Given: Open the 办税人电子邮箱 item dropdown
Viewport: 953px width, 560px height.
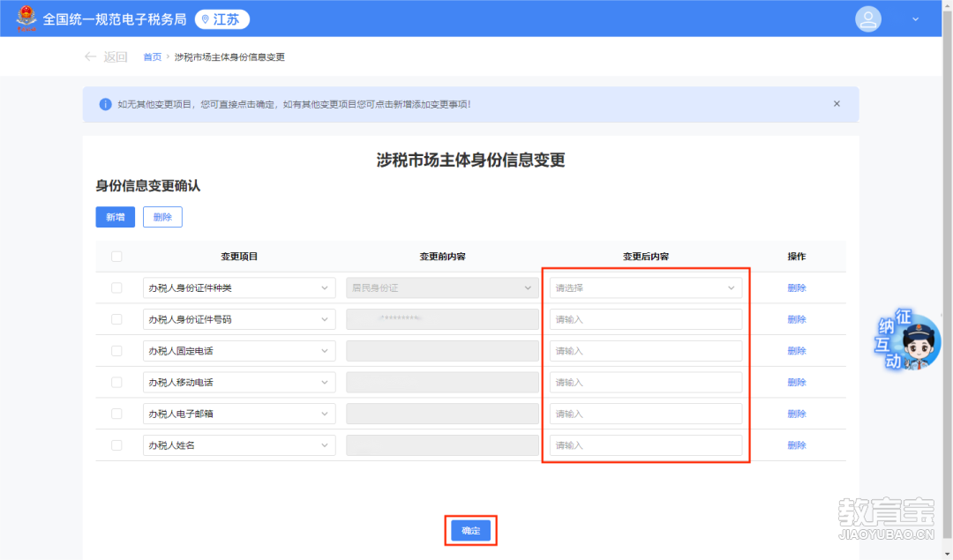Looking at the screenshot, I should tap(239, 414).
